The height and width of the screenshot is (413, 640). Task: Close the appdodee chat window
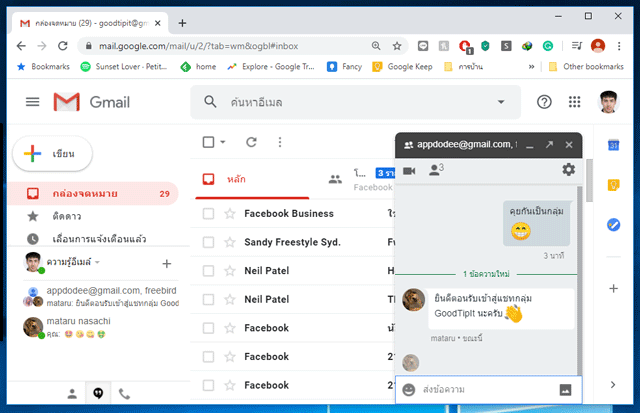tap(569, 145)
